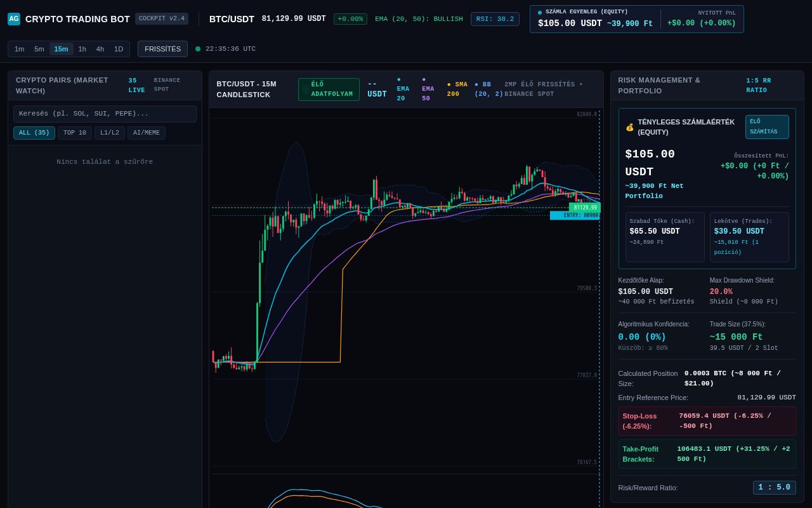The width and height of the screenshot is (812, 508).
Task: Click the 22:35:36 UTC timestamp
Action: [x=230, y=49]
